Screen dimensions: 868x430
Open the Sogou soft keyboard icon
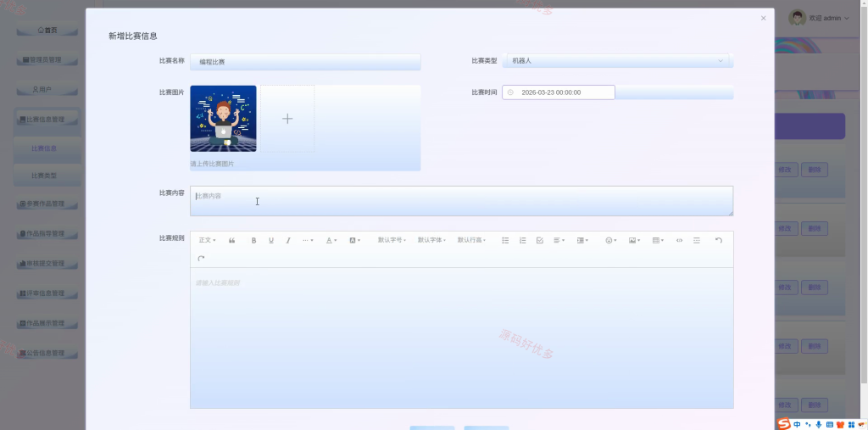pos(829,424)
